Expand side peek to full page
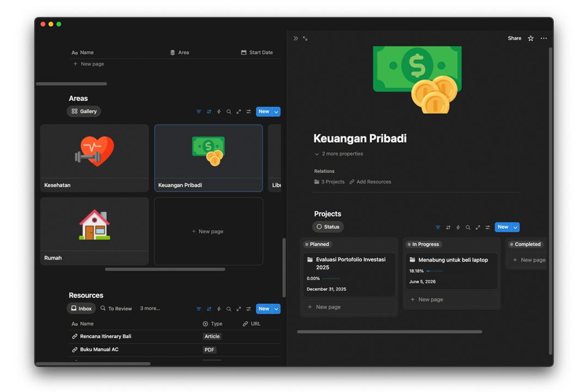The height and width of the screenshot is (392, 588). pos(305,39)
